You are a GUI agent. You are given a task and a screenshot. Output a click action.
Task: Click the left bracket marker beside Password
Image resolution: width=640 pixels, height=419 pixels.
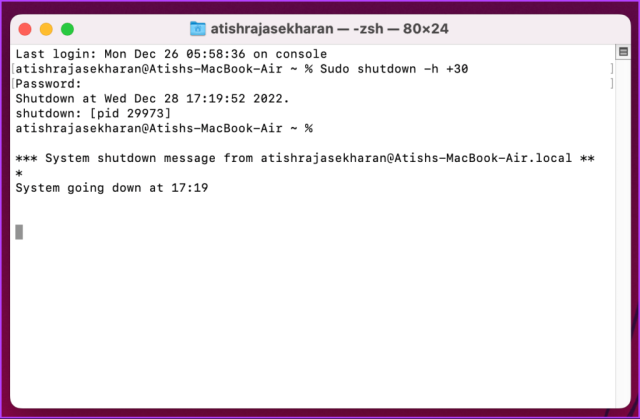coord(13,84)
